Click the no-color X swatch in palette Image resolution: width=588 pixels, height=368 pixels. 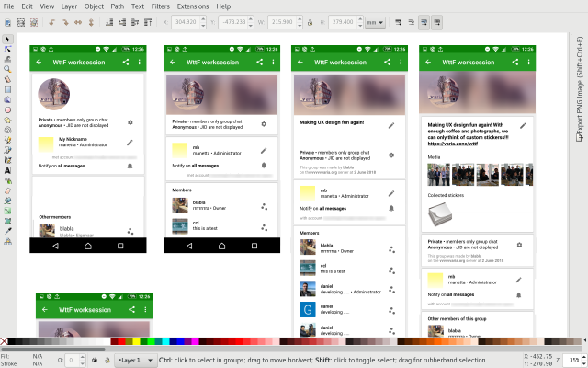(5, 342)
